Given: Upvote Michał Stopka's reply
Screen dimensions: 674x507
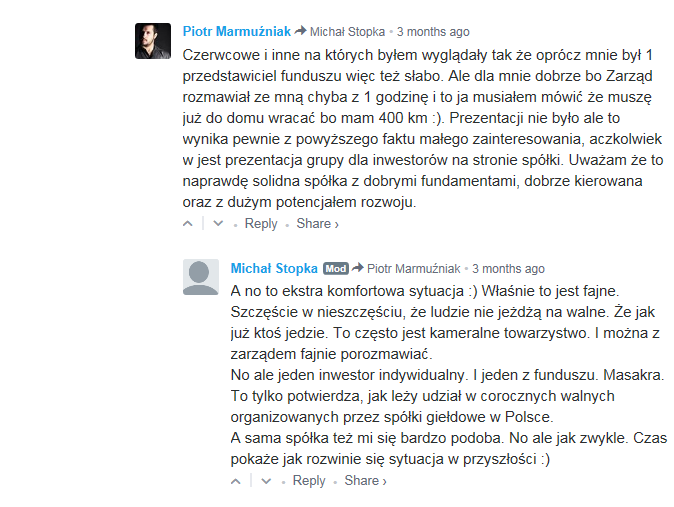Looking at the screenshot, I should coord(236,481).
